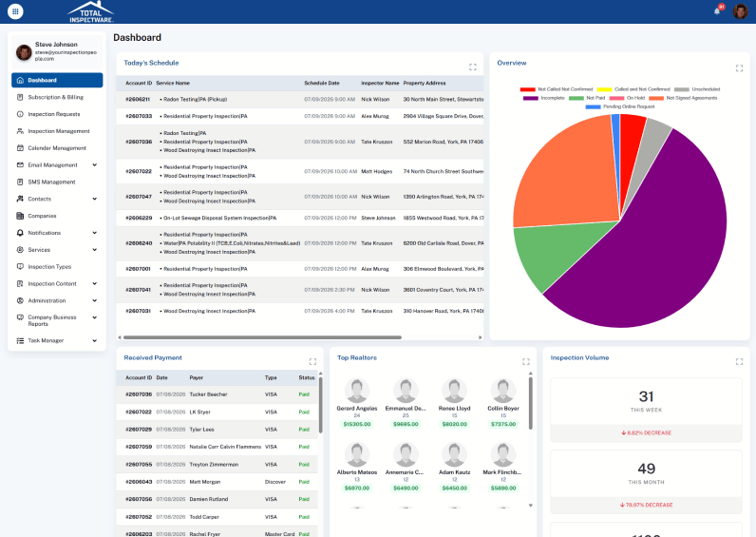Select the Dashboard menu item
Image resolution: width=756 pixels, height=537 pixels.
[57, 80]
